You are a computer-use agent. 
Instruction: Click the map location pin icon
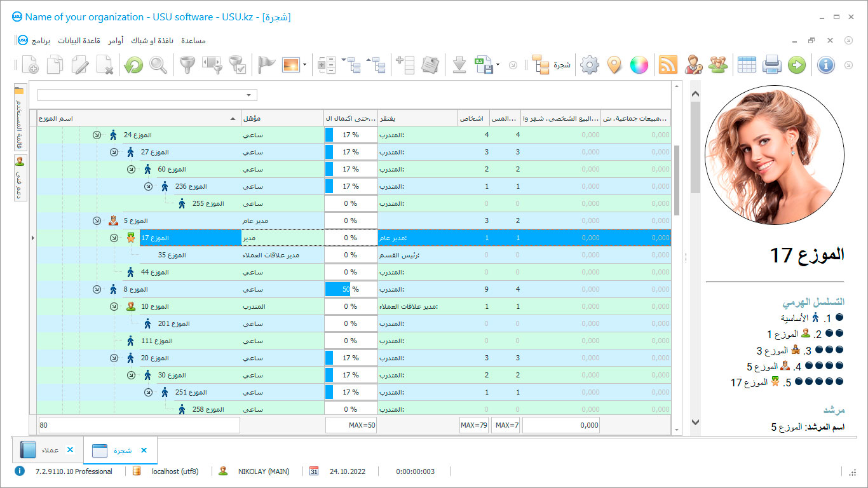coord(614,65)
